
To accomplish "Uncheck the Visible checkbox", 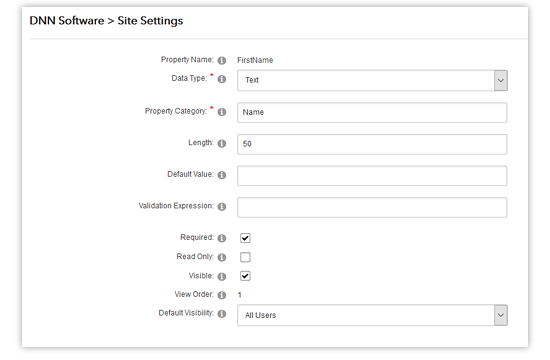I will click(x=245, y=276).
